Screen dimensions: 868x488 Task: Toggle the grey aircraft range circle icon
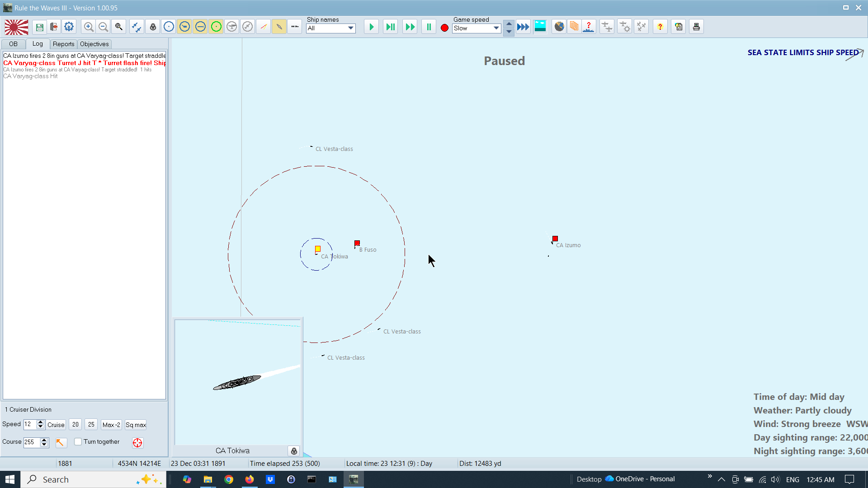(232, 27)
